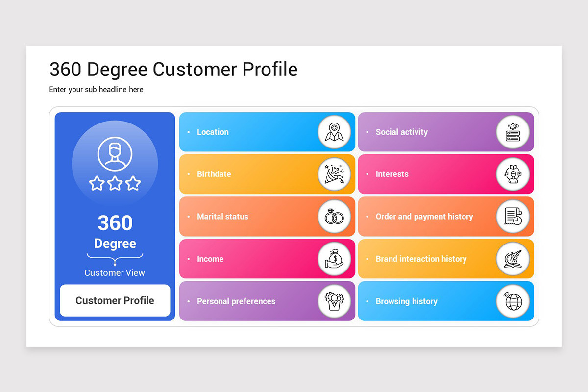Select the Location text label
This screenshot has height=392, width=588.
point(213,132)
